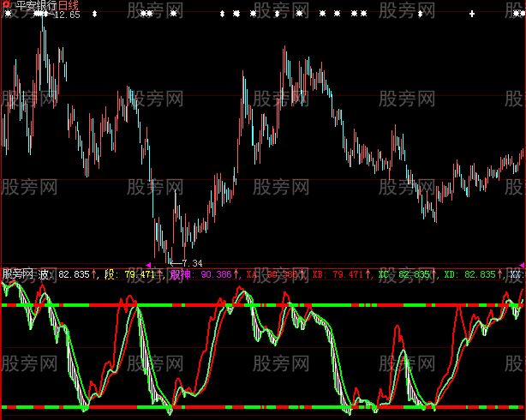Viewport: 526px width, 420px height.
Task: Click the up arrow after 段 value 79.471
Action: coord(160,275)
